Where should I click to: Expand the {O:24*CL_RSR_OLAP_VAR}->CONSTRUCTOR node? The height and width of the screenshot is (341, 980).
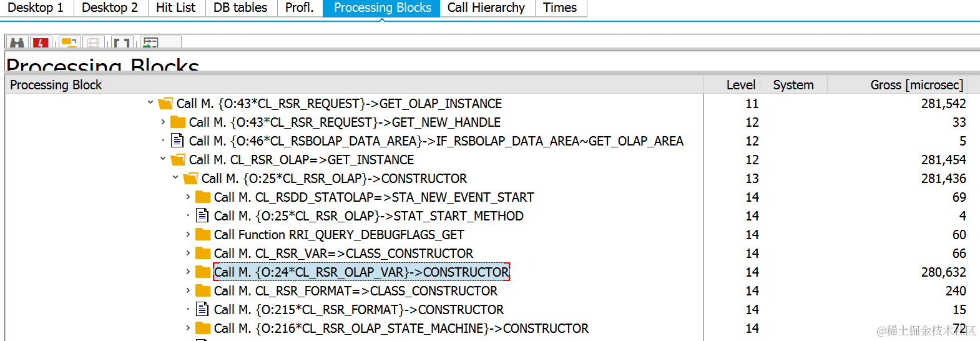tap(188, 272)
